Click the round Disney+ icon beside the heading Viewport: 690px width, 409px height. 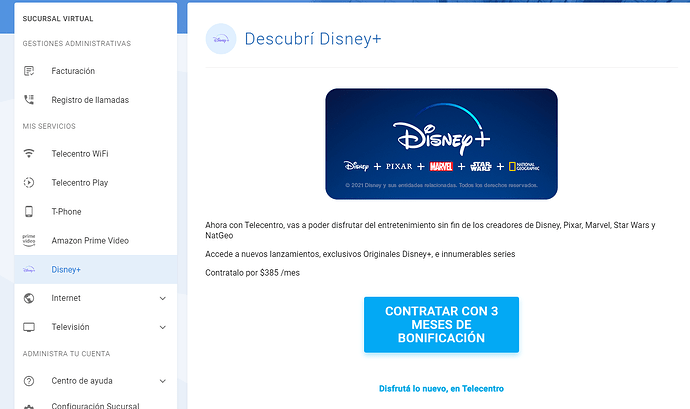pos(221,39)
